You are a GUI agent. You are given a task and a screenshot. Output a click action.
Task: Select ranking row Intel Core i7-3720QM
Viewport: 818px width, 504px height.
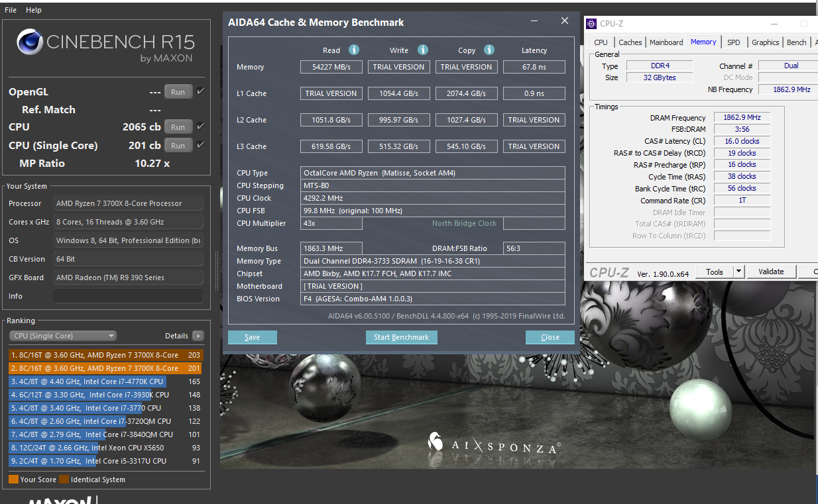(106, 421)
